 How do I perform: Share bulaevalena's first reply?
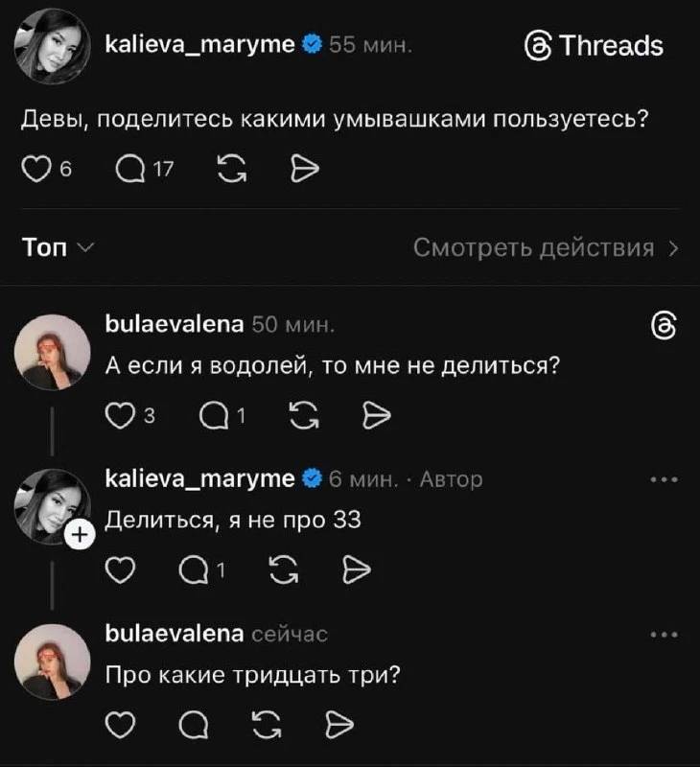pos(376,416)
